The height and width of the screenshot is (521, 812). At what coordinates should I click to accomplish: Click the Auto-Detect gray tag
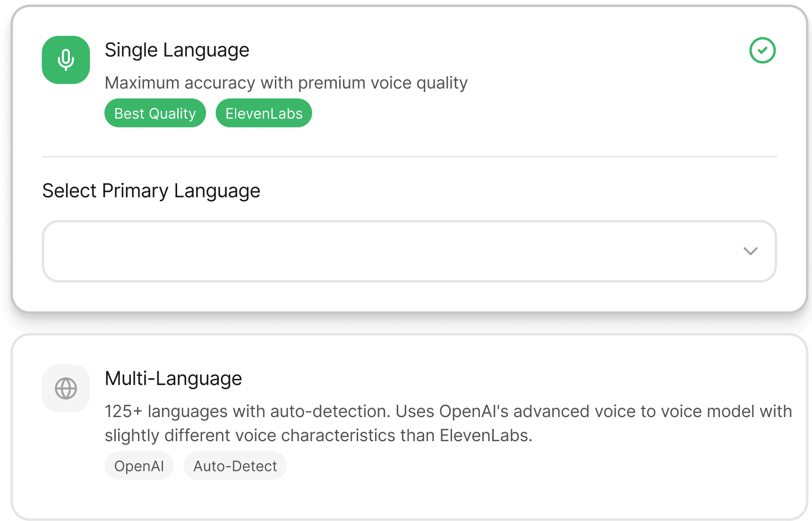coord(235,466)
